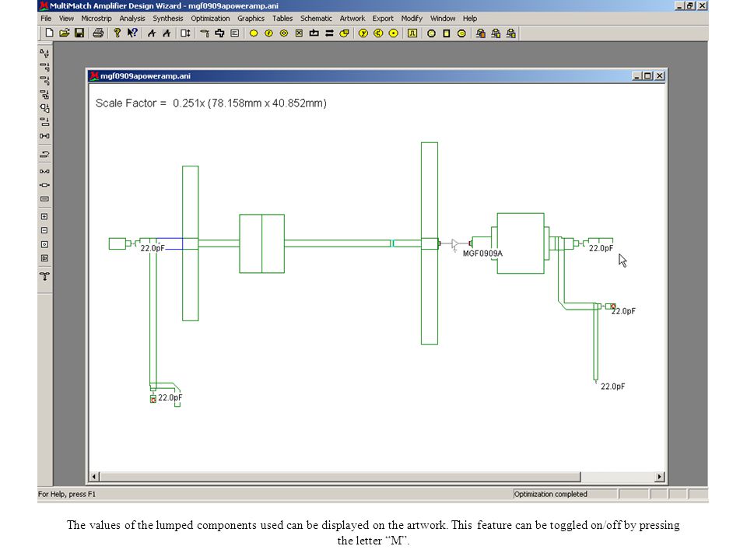Click the Open folder toolbar icon
This screenshot has width=747, height=560.
pyautogui.click(x=65, y=33)
